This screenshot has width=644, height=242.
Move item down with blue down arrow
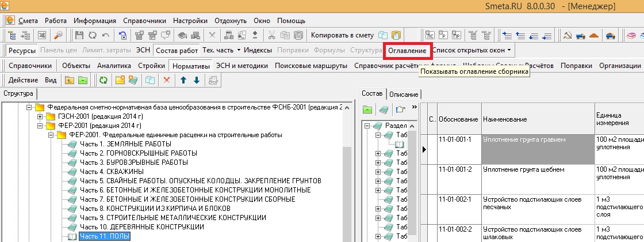pos(196,80)
